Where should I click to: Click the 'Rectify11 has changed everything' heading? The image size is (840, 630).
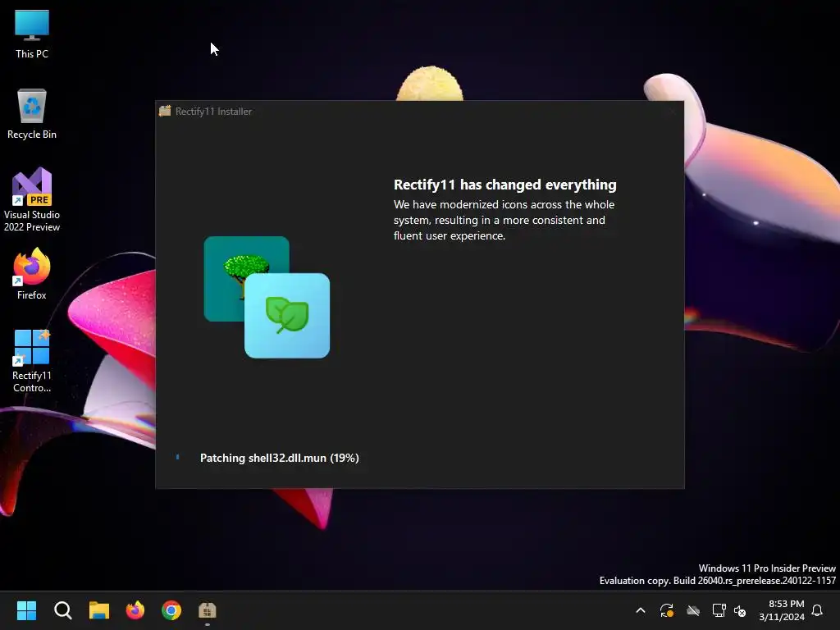(505, 185)
